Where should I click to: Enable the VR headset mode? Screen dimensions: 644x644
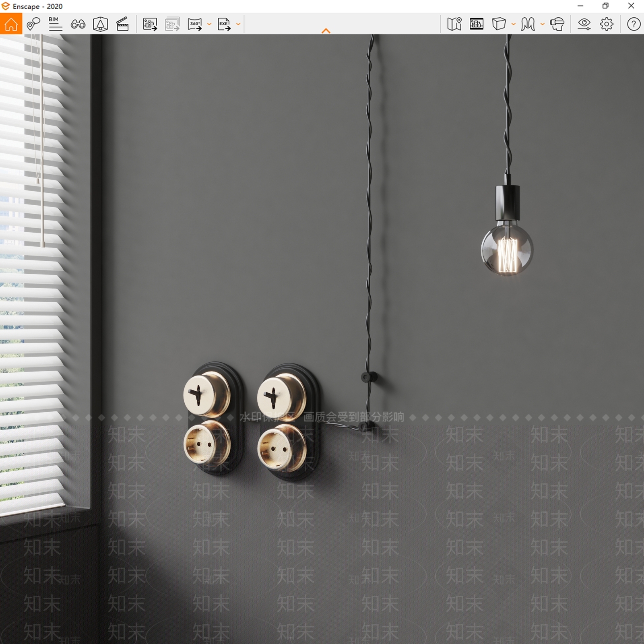coord(557,24)
